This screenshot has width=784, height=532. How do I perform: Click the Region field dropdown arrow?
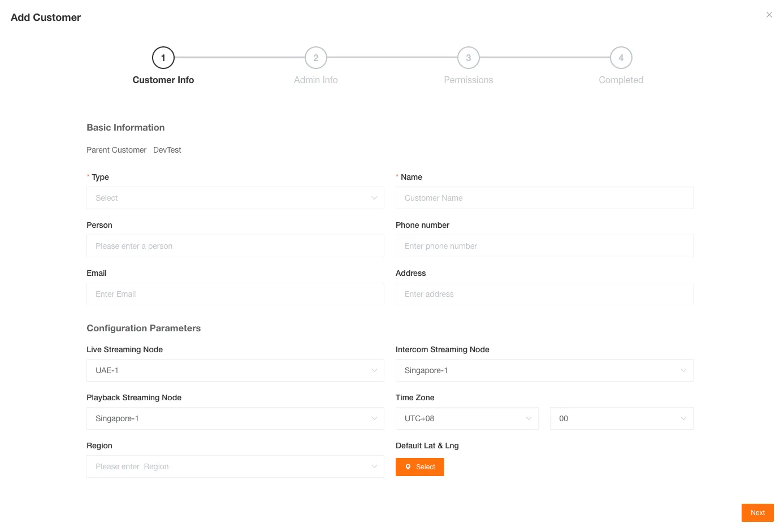[x=374, y=466]
